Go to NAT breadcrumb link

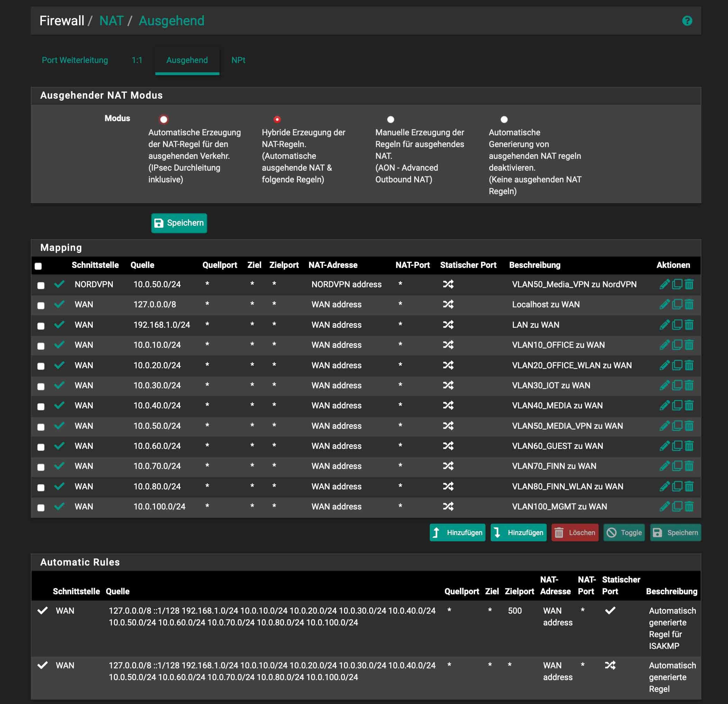tap(111, 21)
